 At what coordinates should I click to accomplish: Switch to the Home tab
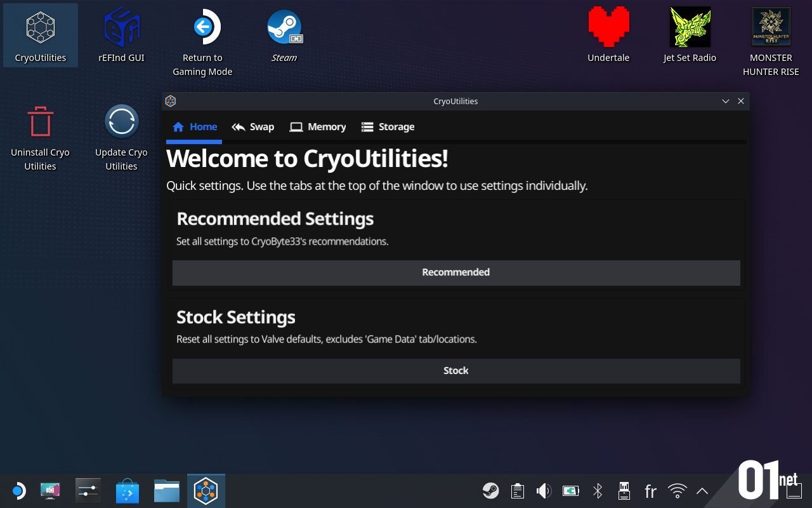[x=195, y=127]
